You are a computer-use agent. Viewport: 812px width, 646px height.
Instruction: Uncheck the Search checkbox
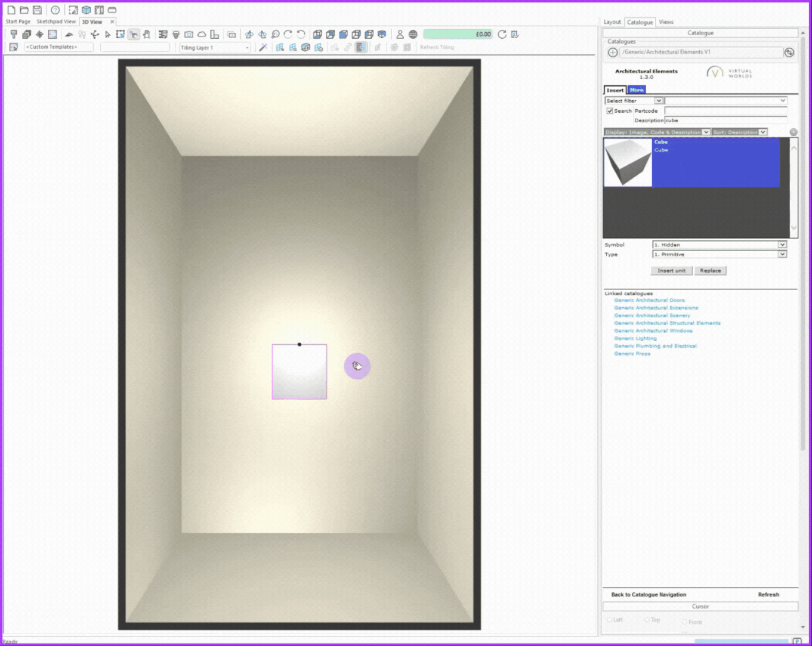(x=610, y=111)
